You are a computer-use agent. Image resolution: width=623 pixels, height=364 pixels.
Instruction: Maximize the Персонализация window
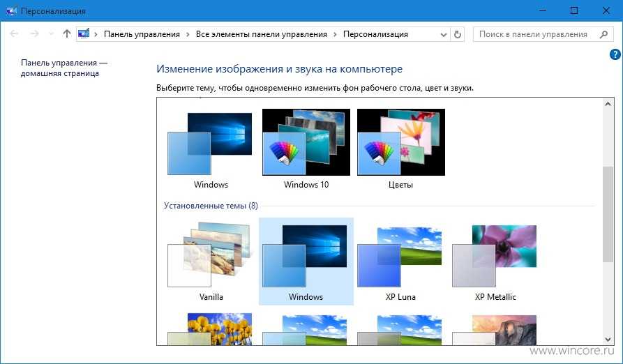tap(573, 10)
